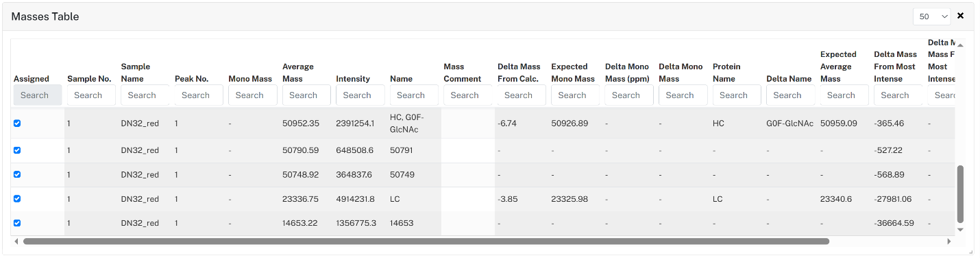Close the Masses Table panel
Viewport: 980px width, 258px height.
[960, 16]
